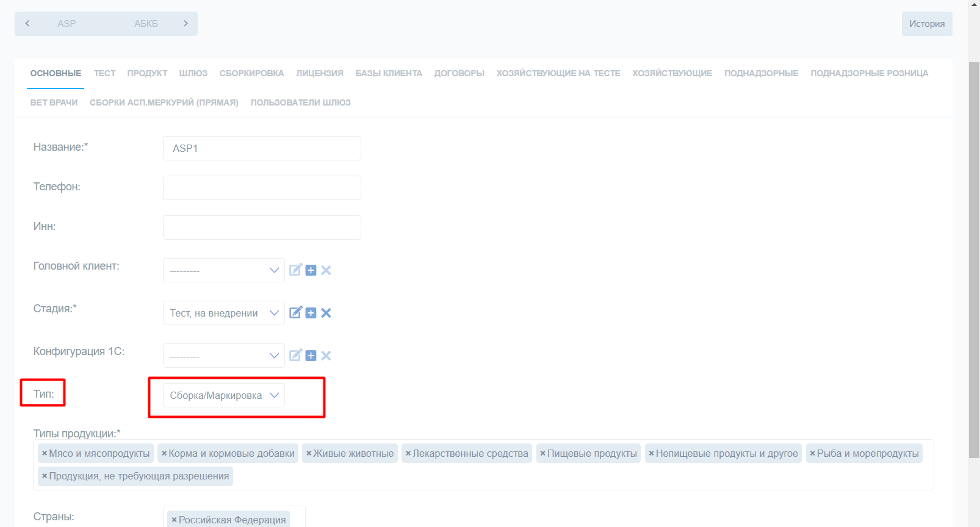Add a new Стадия with plus icon
The image size is (980, 527).
click(311, 313)
